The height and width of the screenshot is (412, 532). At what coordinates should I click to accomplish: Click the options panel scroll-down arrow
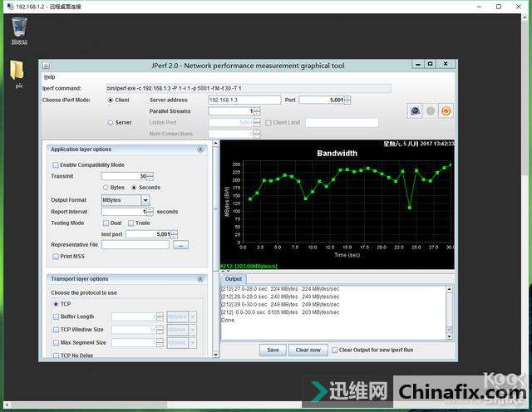point(216,355)
